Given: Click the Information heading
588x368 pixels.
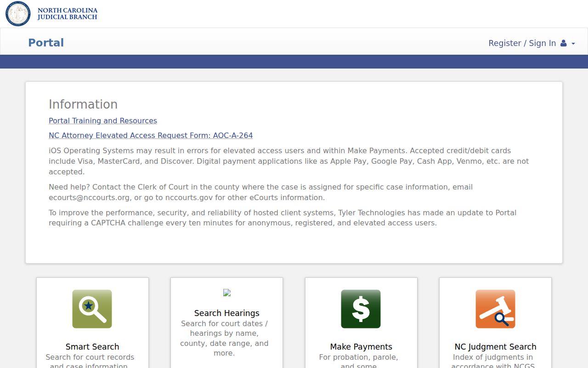Looking at the screenshot, I should [x=83, y=104].
